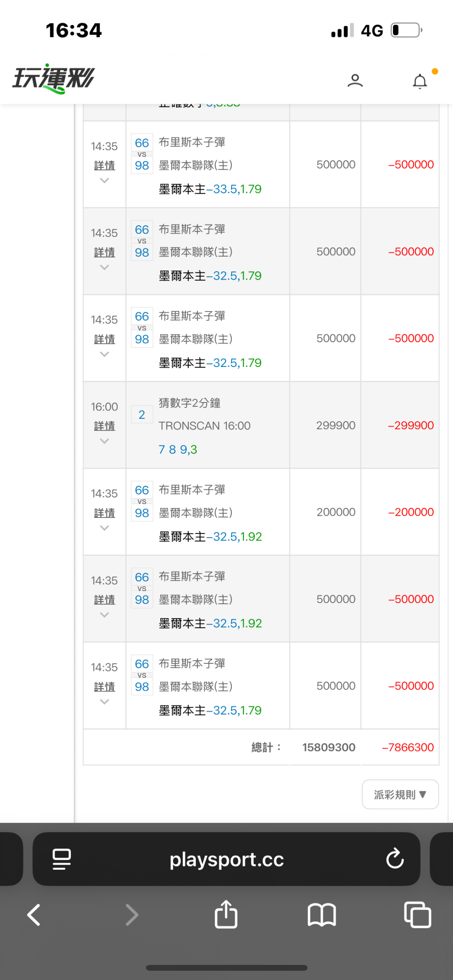Tap the playsport.cc address bar
The image size is (453, 980).
[x=226, y=859]
